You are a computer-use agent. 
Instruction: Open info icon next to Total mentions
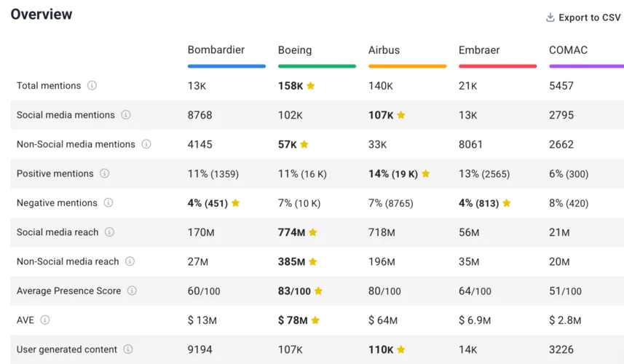[92, 85]
